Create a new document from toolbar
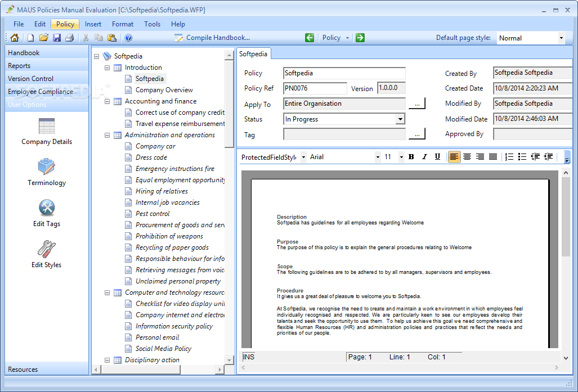The width and height of the screenshot is (578, 392). 31,38
